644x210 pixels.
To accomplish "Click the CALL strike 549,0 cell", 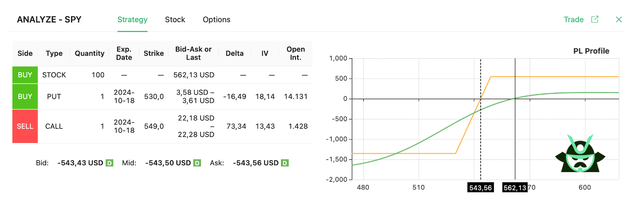I will 154,126.
